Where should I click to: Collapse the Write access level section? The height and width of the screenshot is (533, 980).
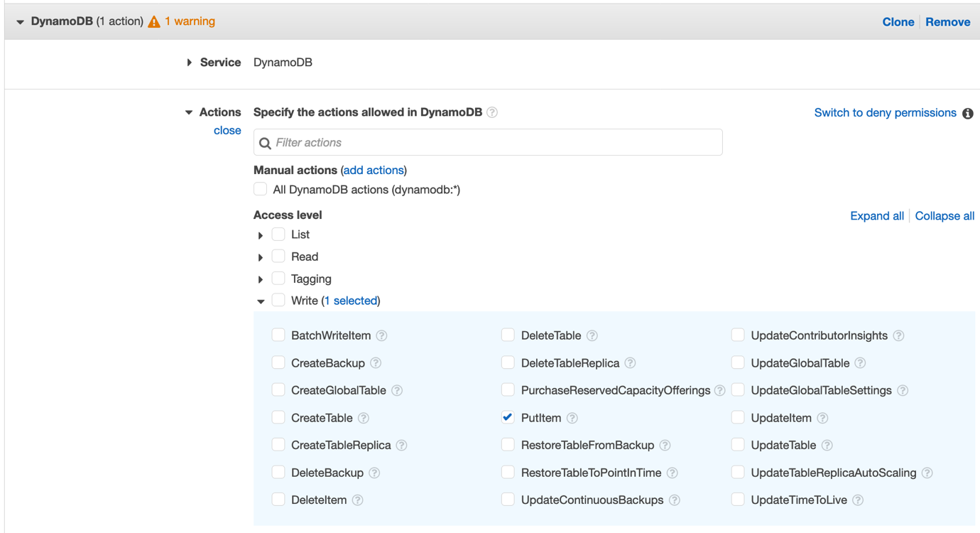click(261, 301)
